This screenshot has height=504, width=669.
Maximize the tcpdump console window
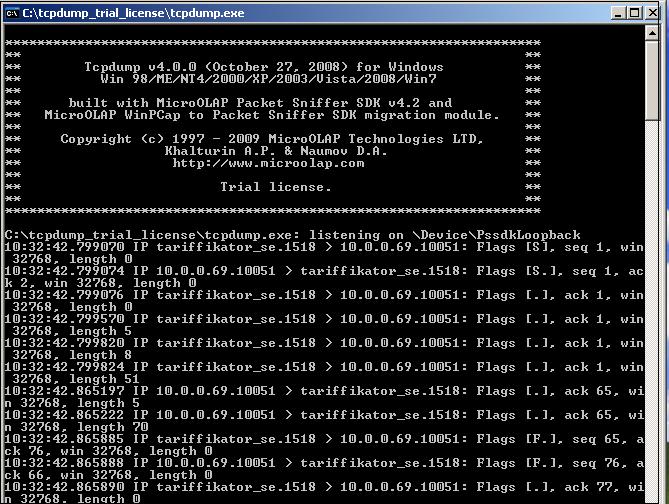point(634,13)
